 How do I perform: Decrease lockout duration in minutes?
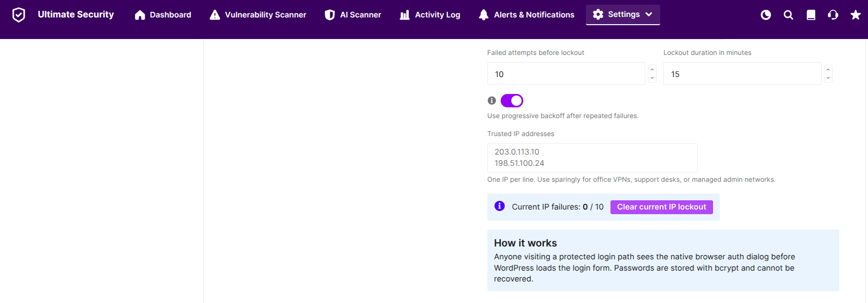828,78
